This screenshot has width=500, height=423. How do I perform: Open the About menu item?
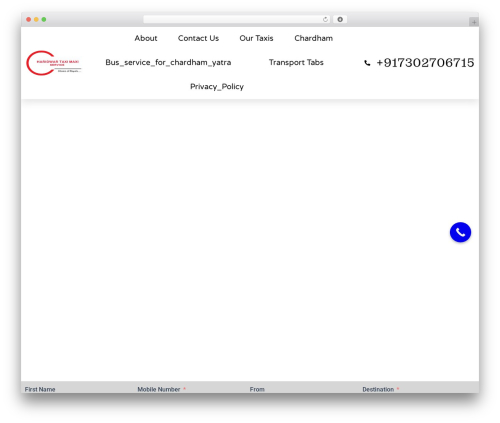(146, 38)
